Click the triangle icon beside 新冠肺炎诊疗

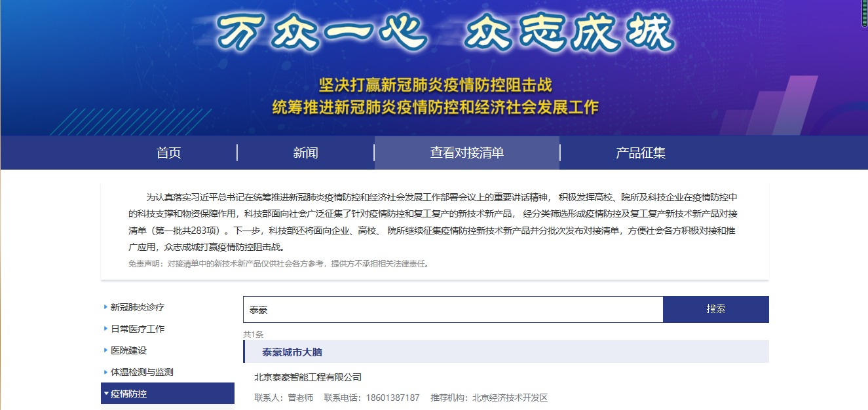[105, 307]
